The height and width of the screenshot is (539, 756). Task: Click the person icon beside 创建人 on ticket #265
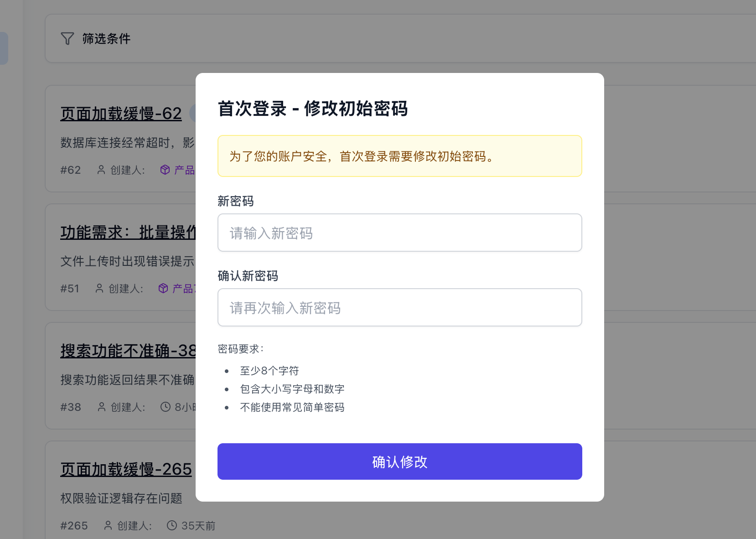click(108, 525)
